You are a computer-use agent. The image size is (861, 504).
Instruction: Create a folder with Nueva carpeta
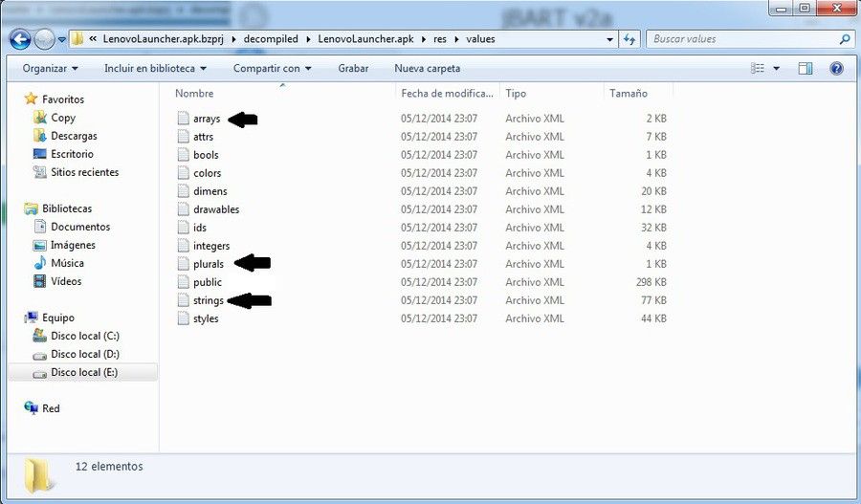tap(428, 69)
